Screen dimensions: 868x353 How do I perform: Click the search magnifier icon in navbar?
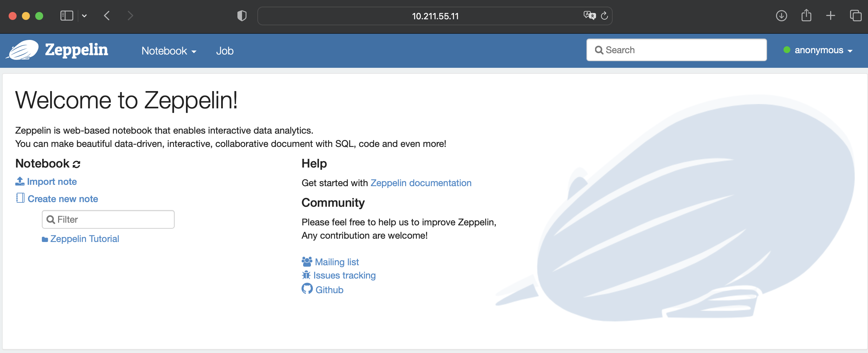click(599, 50)
